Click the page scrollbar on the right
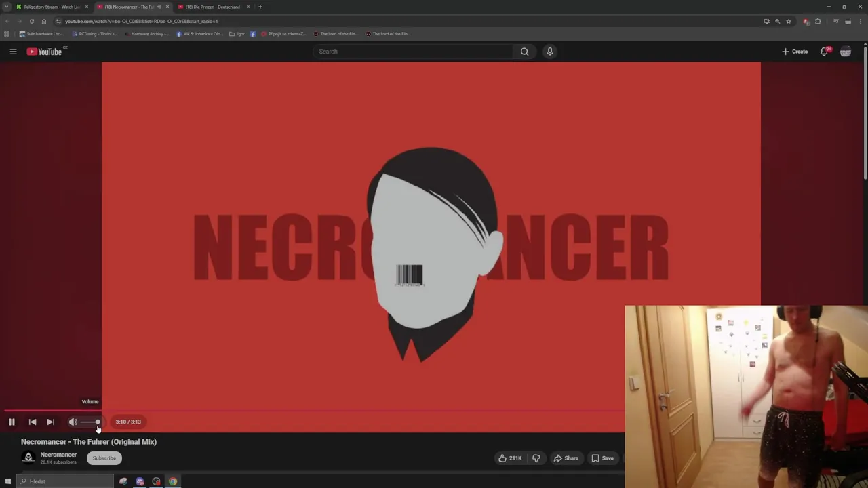Screen dimensions: 868x488 coord(865,112)
